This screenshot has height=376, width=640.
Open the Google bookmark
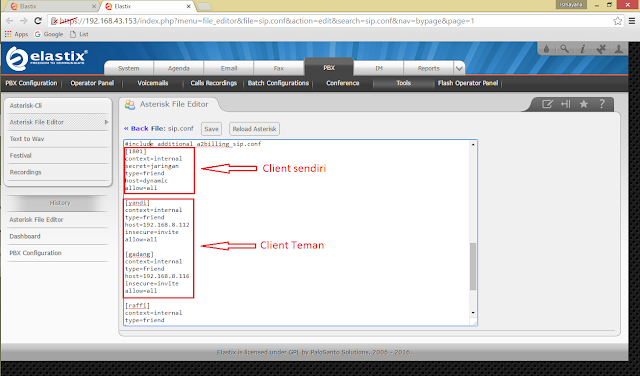click(x=49, y=34)
